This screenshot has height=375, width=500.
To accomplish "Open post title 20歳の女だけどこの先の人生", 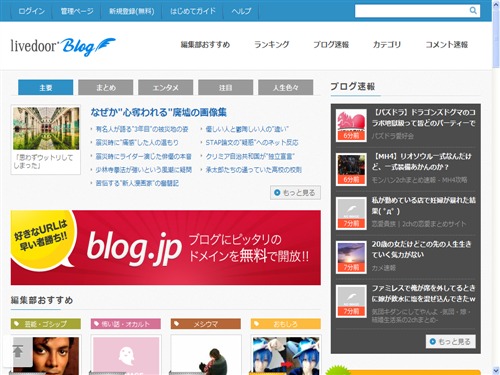I will pyautogui.click(x=422, y=250).
